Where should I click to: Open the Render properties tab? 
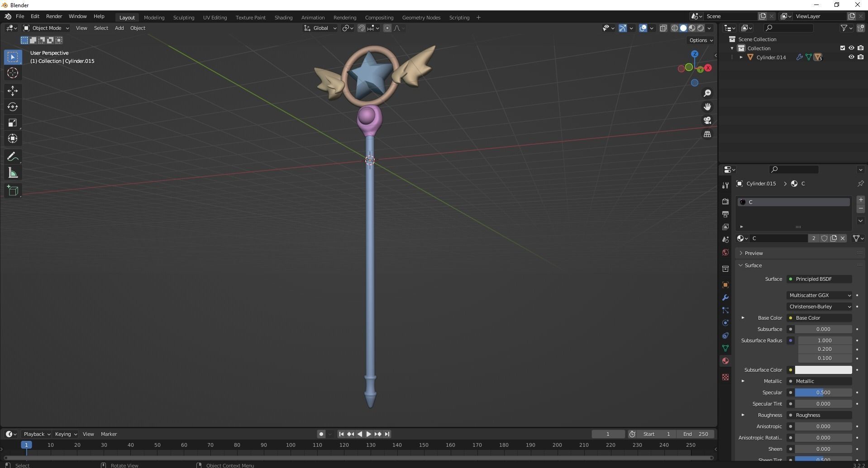[725, 201]
